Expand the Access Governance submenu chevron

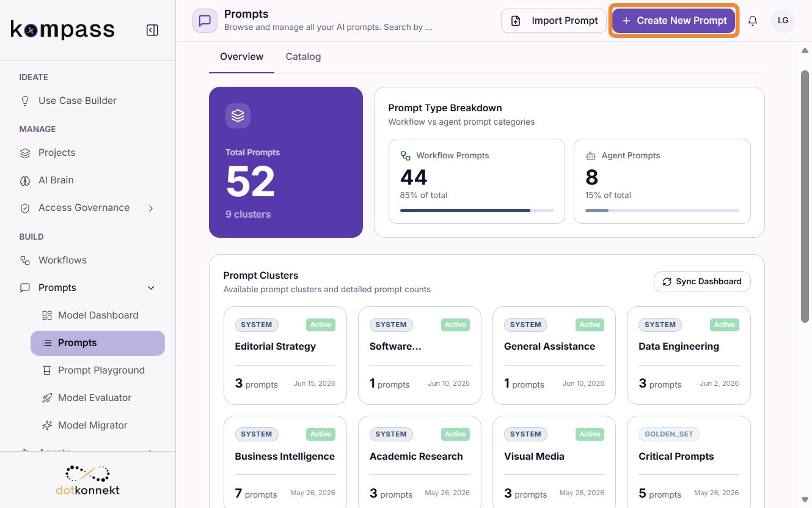(151, 208)
